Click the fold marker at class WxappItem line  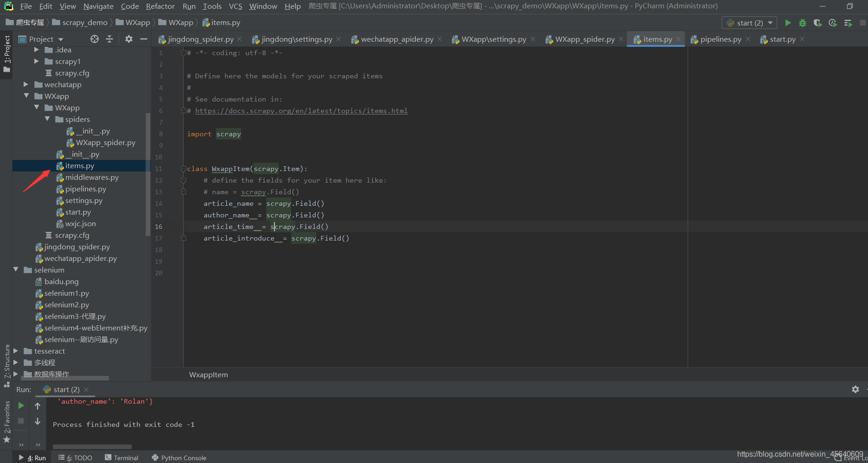pyautogui.click(x=183, y=169)
